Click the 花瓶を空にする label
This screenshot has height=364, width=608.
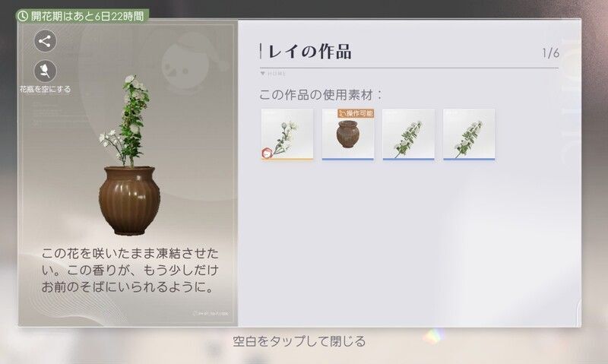45,89
